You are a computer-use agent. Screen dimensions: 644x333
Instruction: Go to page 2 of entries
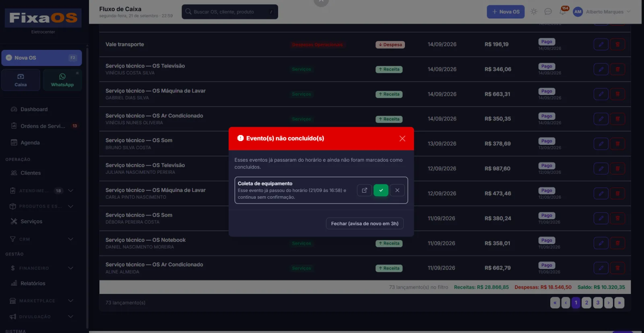(586, 303)
